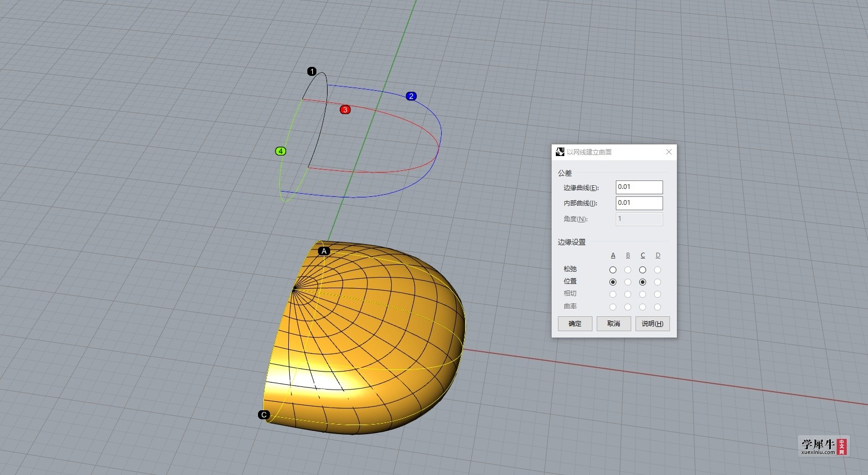The image size is (868, 475).
Task: Click the 松弛 row label
Action: (570, 269)
